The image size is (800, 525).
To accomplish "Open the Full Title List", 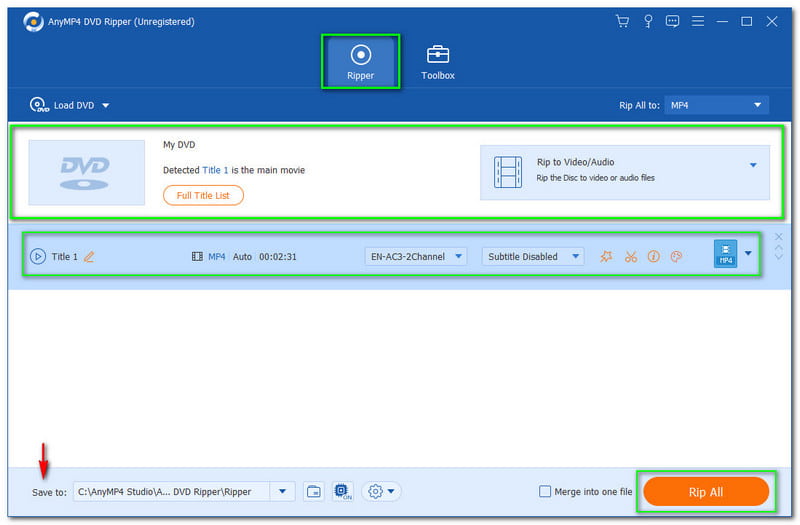I will point(203,195).
